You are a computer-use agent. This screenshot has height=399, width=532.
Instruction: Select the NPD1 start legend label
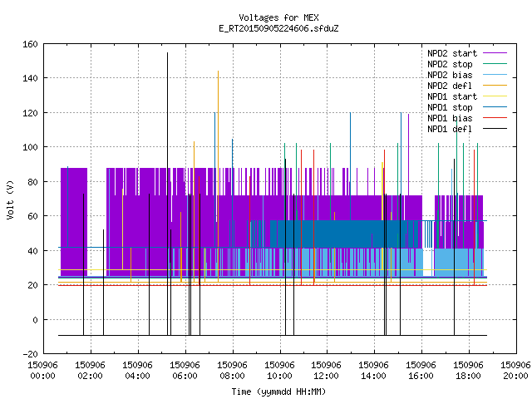[452, 96]
